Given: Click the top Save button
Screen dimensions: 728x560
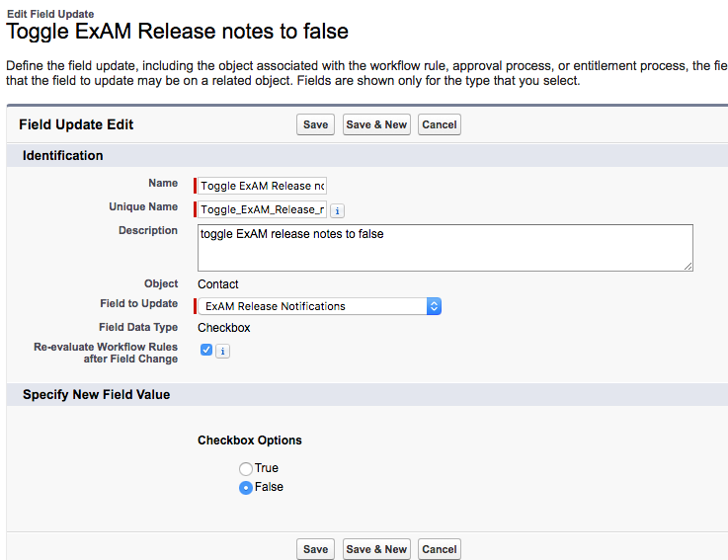Looking at the screenshot, I should point(316,124).
